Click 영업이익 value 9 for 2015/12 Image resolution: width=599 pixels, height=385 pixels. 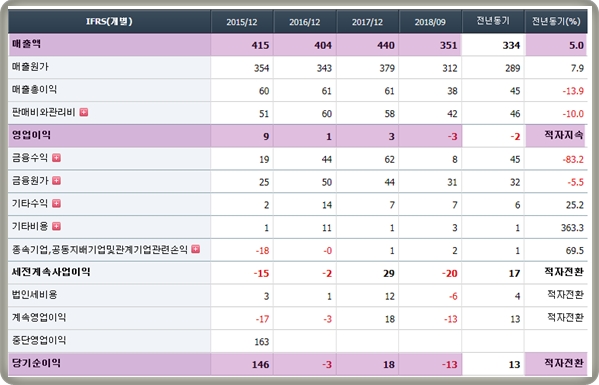click(x=266, y=137)
